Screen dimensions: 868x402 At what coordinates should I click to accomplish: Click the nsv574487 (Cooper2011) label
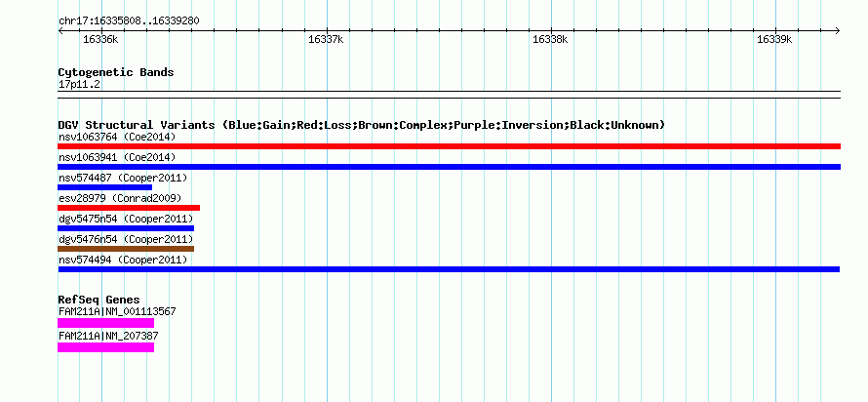(123, 178)
